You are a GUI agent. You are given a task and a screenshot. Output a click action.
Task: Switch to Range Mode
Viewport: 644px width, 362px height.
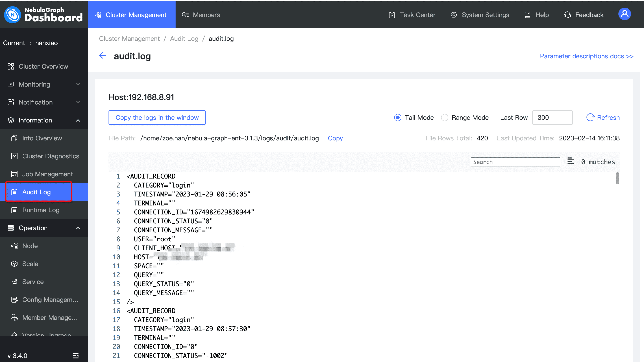point(445,118)
